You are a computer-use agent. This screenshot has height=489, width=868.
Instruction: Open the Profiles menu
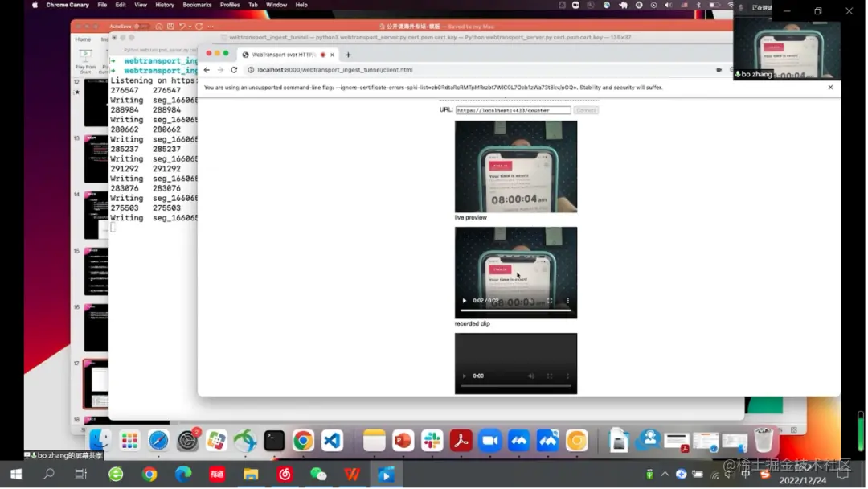coord(230,5)
